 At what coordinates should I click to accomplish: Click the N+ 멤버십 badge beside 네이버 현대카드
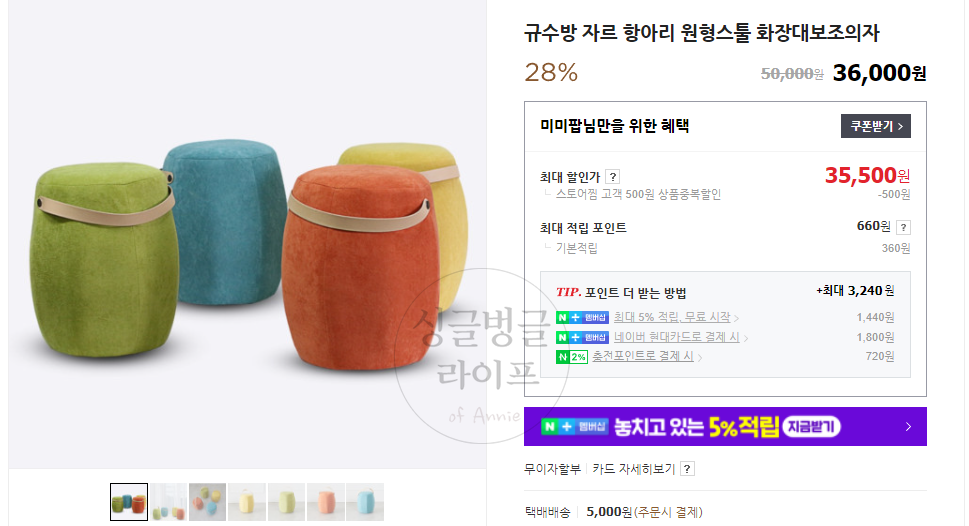(x=582, y=337)
